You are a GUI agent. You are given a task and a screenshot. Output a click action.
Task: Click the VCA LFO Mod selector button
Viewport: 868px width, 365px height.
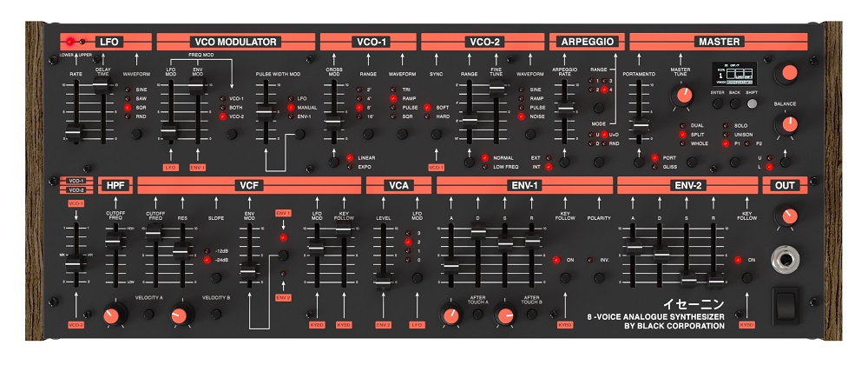tap(418, 277)
